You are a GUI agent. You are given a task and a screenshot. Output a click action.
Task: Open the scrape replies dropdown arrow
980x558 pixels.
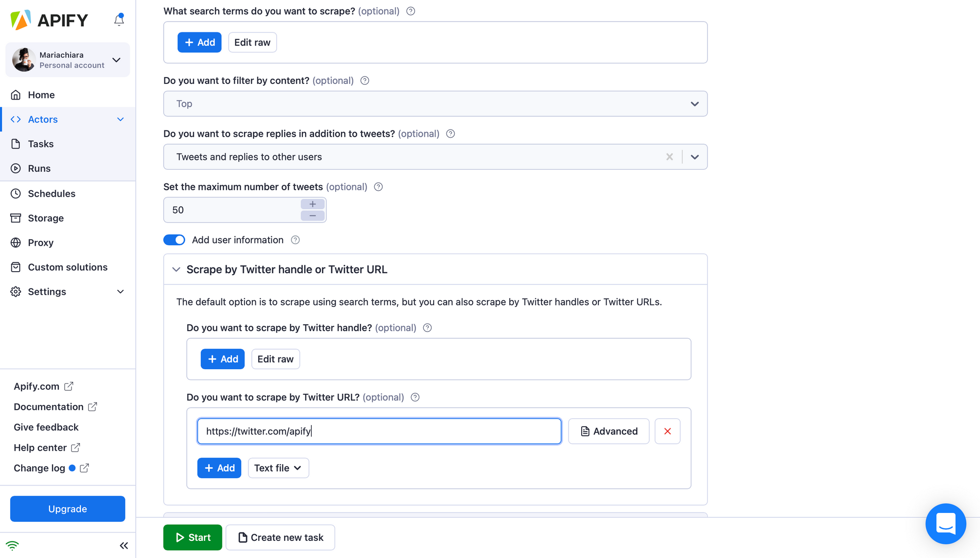694,157
